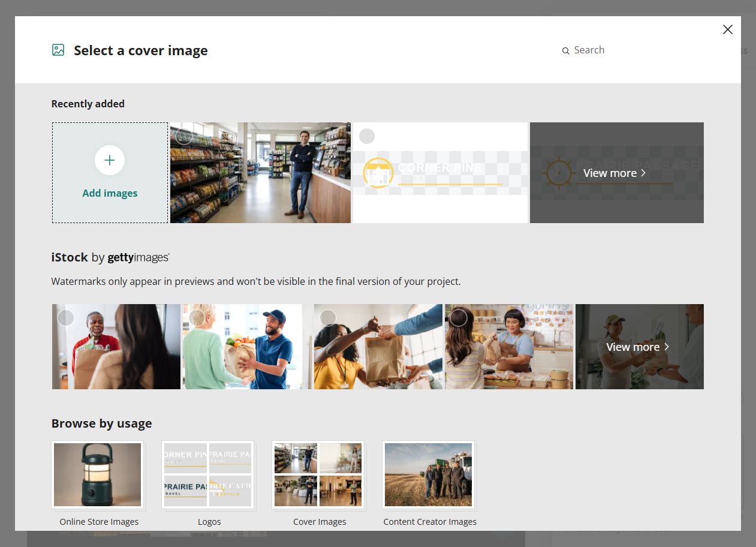Choose the store owner photo
The height and width of the screenshot is (547, 756).
pos(260,173)
